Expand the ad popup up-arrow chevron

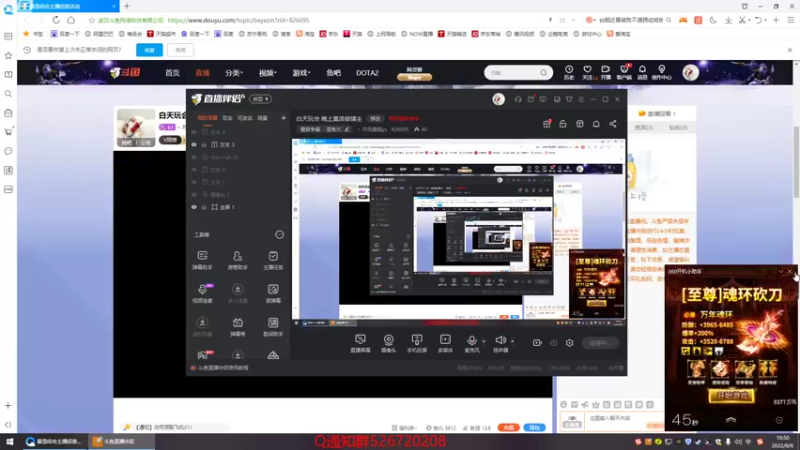731,420
